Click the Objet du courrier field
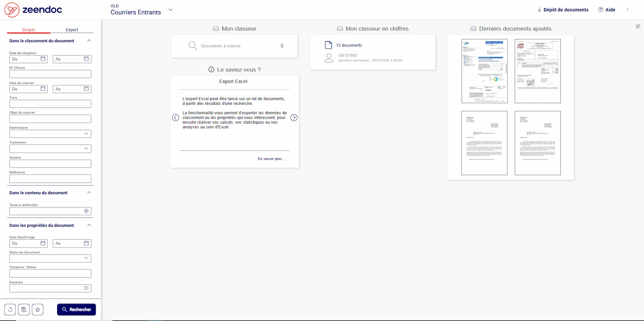 coord(50,119)
